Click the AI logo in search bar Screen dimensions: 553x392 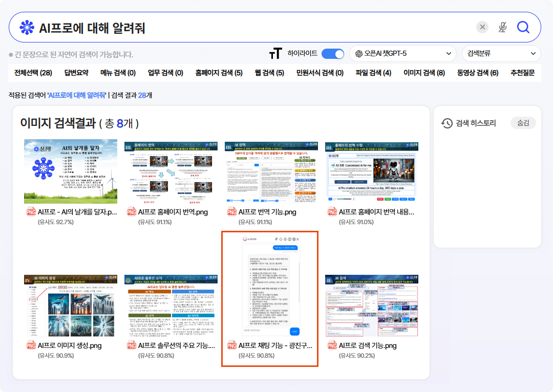coord(27,28)
